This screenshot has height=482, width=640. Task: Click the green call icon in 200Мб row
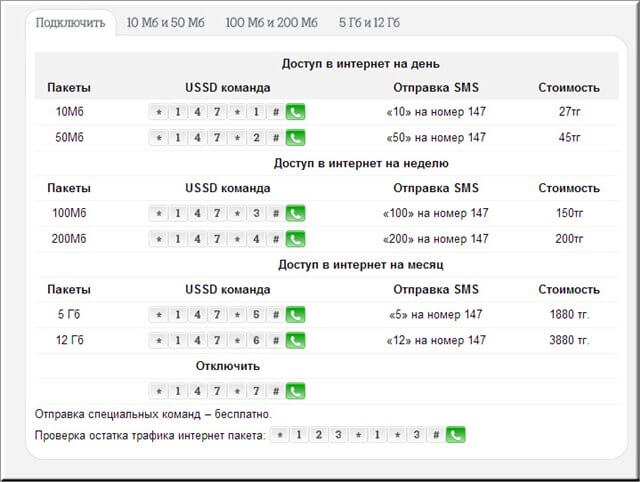pos(295,239)
